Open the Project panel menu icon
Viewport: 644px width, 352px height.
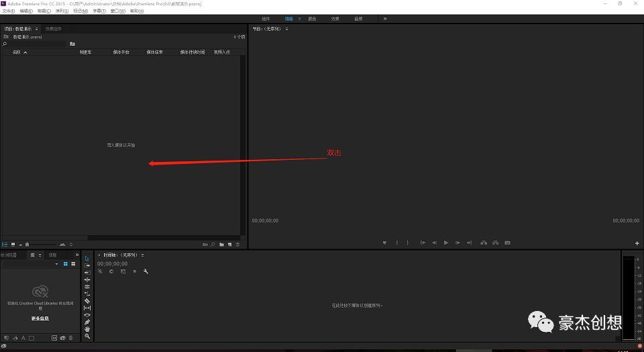click(x=36, y=29)
